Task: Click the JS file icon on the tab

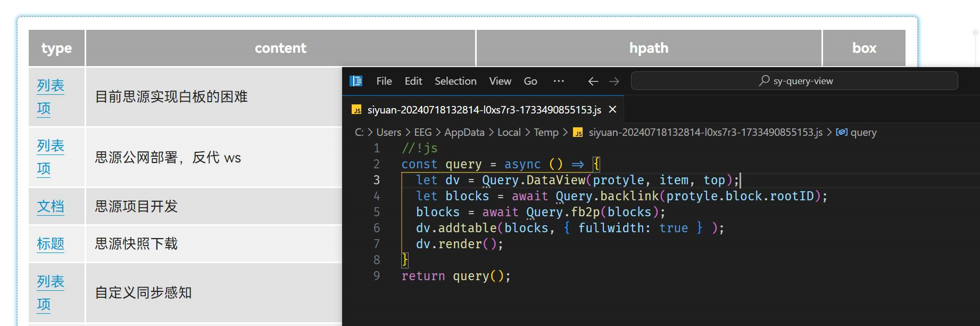Action: [x=356, y=110]
